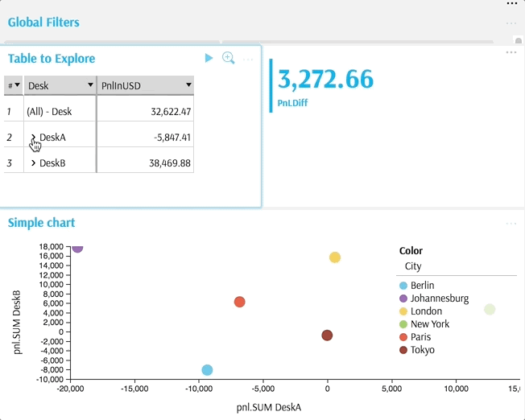Click the Table to Explore title
The image size is (525, 420).
pos(52,59)
